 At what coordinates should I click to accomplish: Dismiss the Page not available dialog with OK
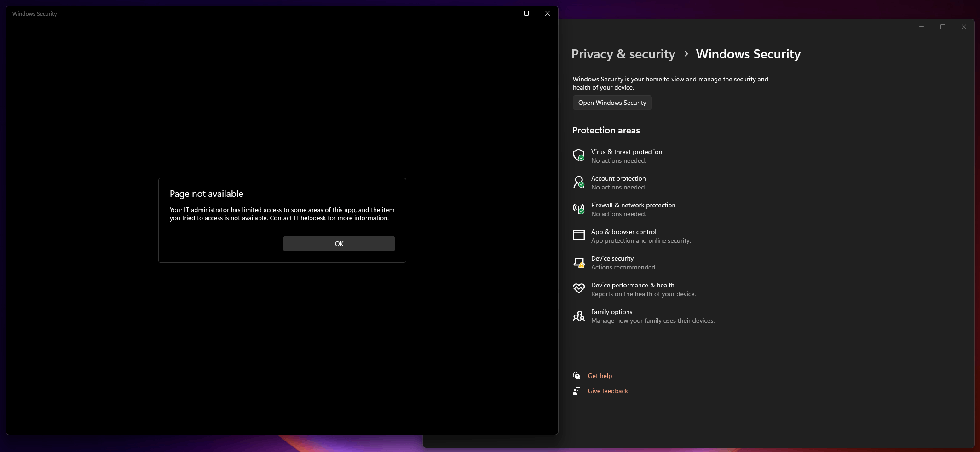click(339, 244)
